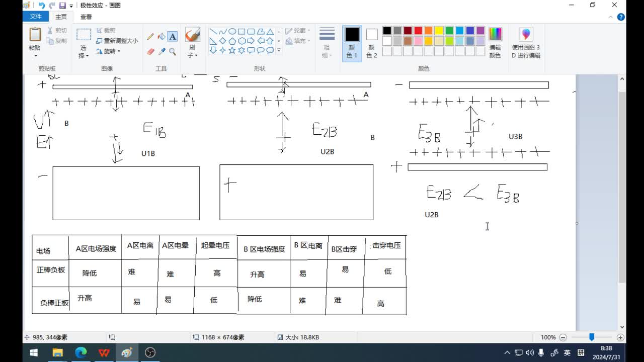Click the Copy (复制) button
The height and width of the screenshot is (362, 644).
point(57,41)
